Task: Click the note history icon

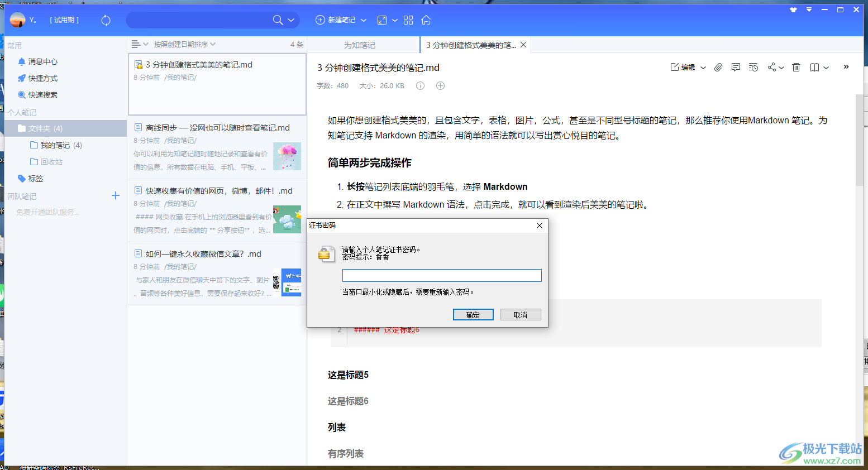Action: point(753,67)
